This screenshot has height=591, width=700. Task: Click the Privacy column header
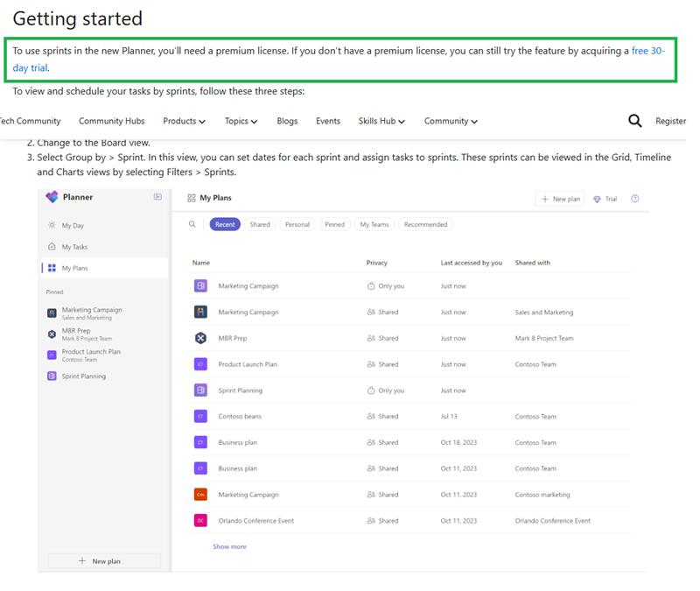pyautogui.click(x=377, y=263)
